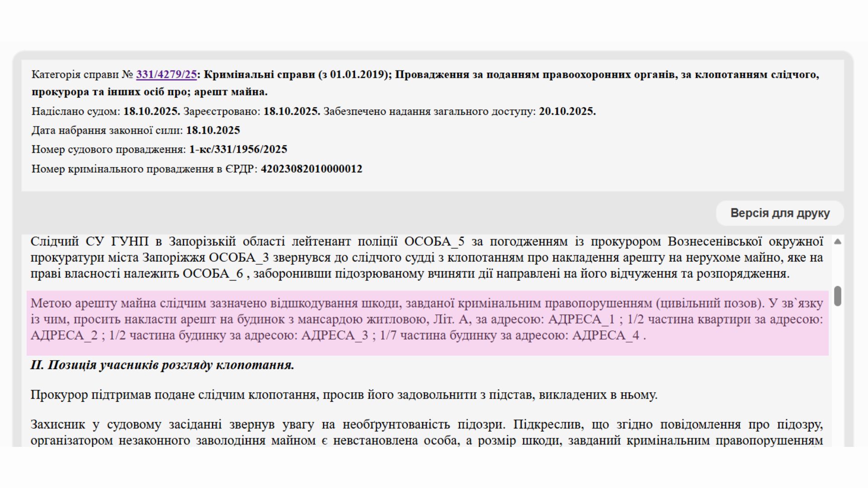This screenshot has height=488, width=868.
Task: Click the public access date 20.10.2025
Action: [x=567, y=112]
